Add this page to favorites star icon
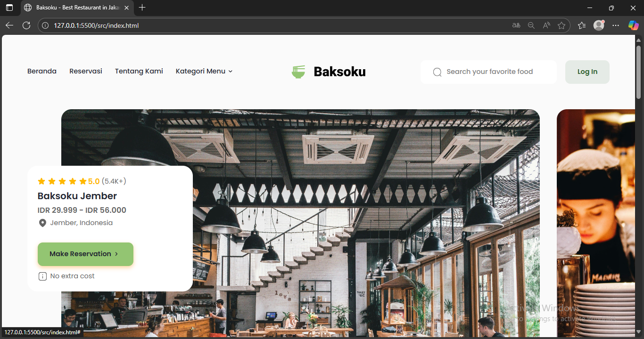 tap(561, 25)
